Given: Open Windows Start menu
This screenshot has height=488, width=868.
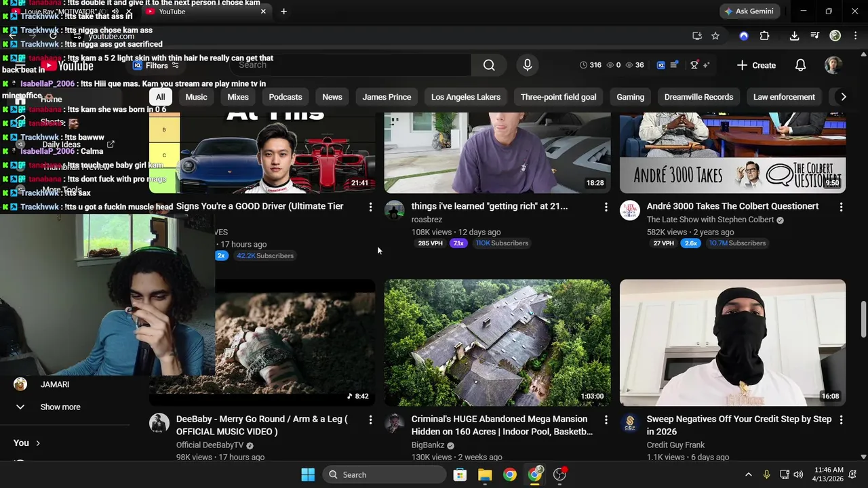Looking at the screenshot, I should click(307, 474).
